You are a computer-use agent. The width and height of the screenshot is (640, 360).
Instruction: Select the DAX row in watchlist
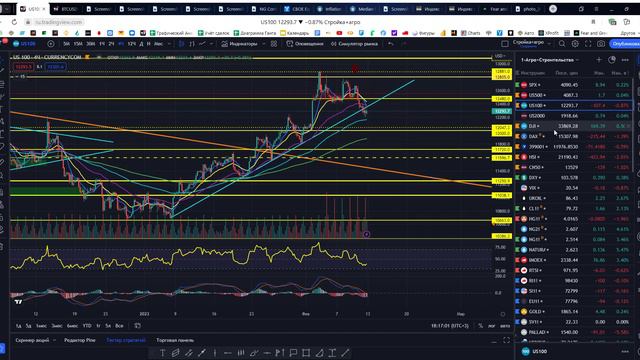(574, 136)
